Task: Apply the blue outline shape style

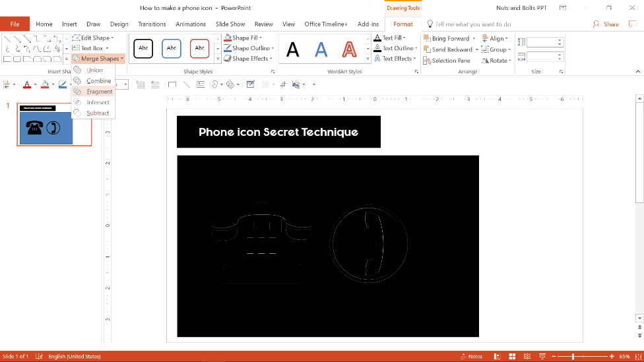Action: coord(172,48)
